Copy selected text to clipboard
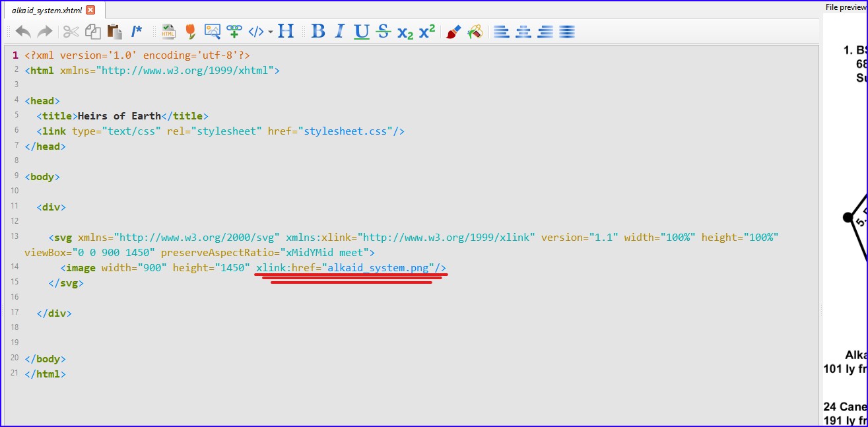This screenshot has width=868, height=427. [x=93, y=31]
